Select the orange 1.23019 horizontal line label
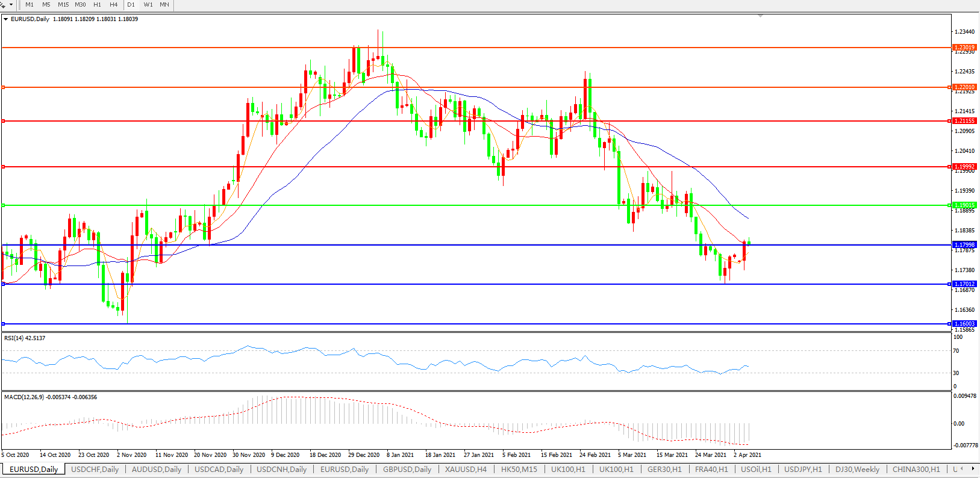The height and width of the screenshot is (478, 980). (964, 48)
